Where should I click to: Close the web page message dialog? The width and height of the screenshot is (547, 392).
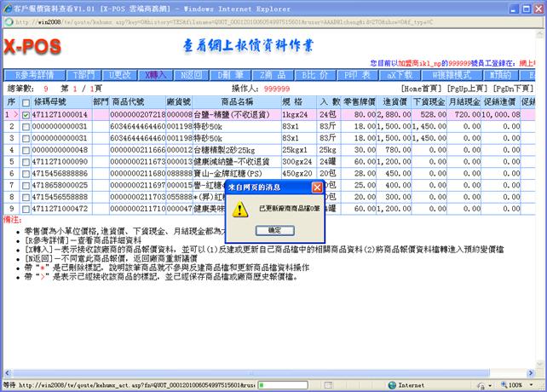[x=317, y=187]
